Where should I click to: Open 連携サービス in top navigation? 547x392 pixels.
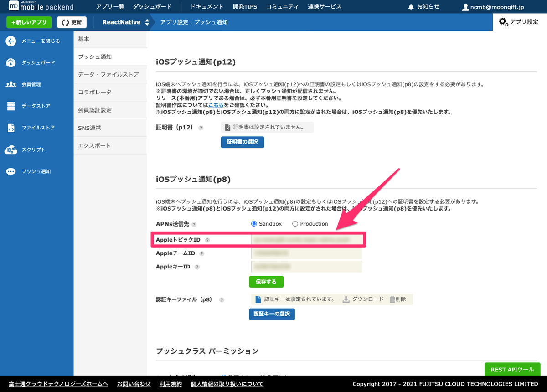(x=325, y=7)
